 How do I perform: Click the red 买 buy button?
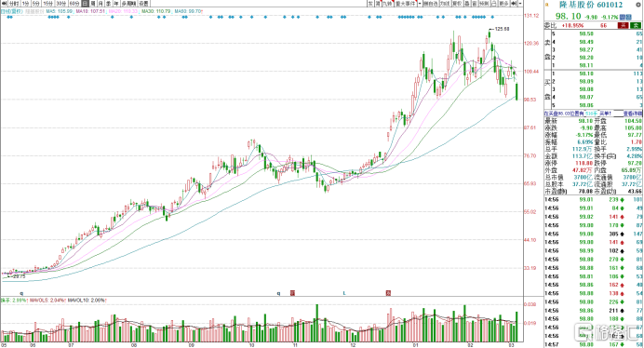[x=623, y=25]
